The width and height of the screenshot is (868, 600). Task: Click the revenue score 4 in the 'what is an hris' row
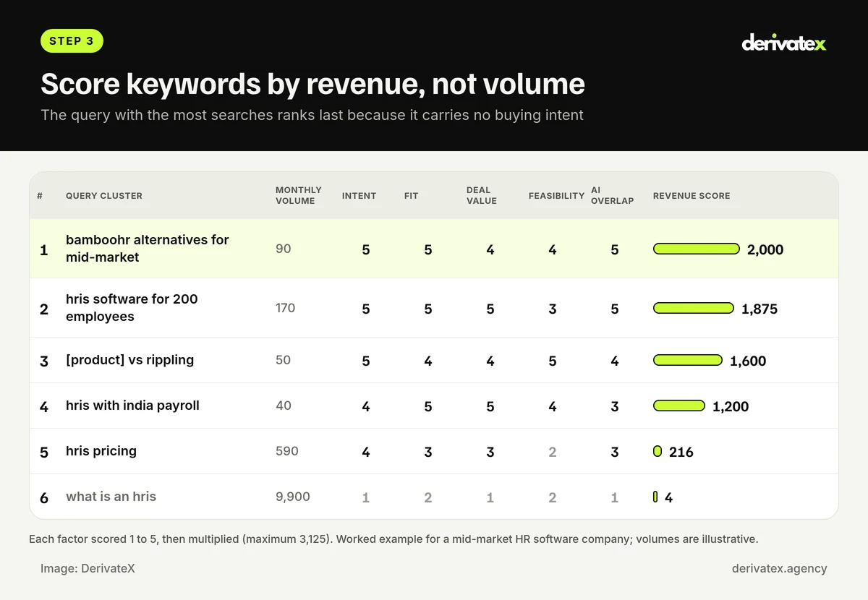coord(668,497)
